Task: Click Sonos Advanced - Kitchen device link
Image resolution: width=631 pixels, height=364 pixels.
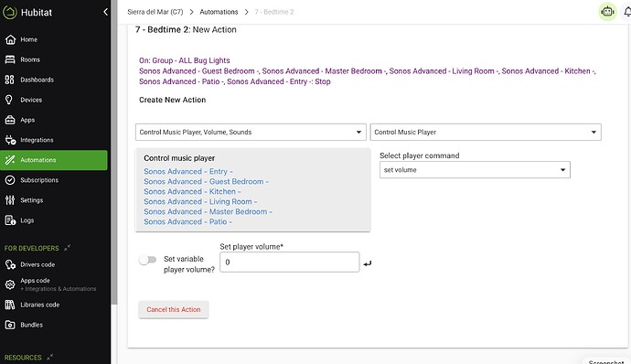Action: point(192,192)
